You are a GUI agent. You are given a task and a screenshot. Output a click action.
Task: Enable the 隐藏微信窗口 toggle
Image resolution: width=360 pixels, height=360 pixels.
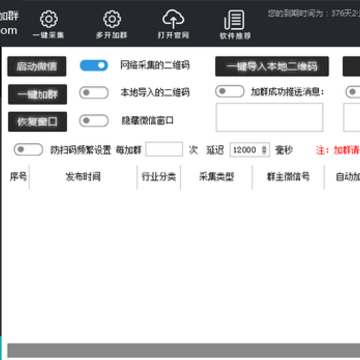point(94,121)
